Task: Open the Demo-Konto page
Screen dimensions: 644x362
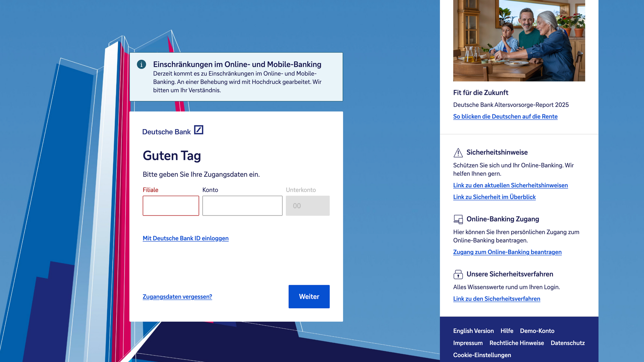Action: pos(537,331)
